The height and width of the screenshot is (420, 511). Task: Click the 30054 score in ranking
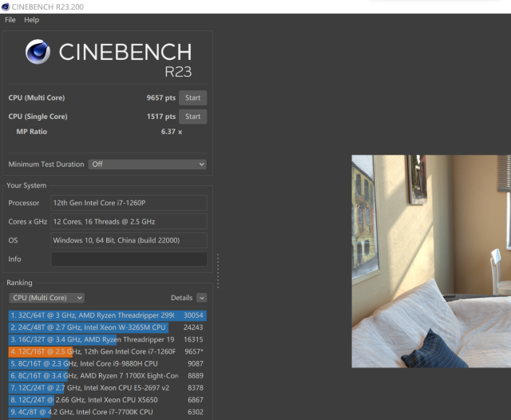click(x=193, y=315)
